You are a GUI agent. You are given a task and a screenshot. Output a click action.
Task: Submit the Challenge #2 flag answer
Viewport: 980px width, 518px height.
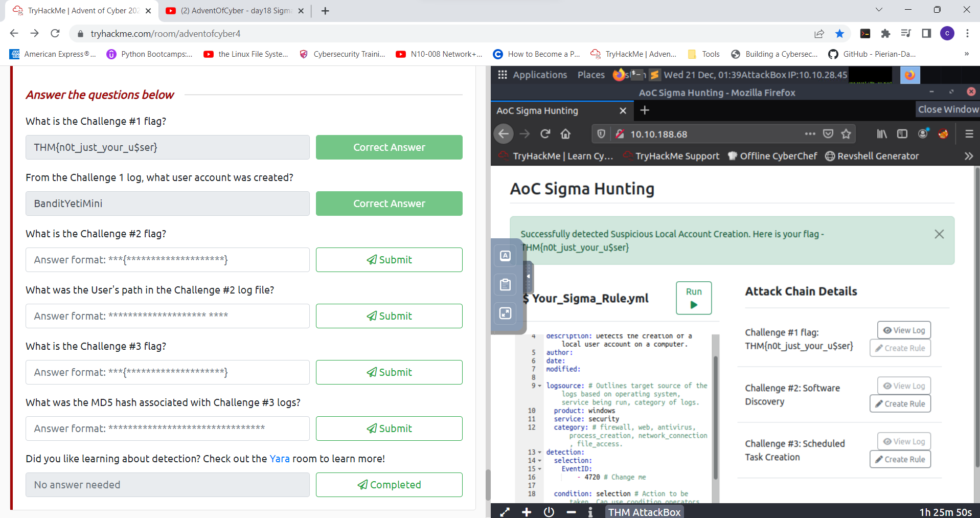pyautogui.click(x=389, y=260)
